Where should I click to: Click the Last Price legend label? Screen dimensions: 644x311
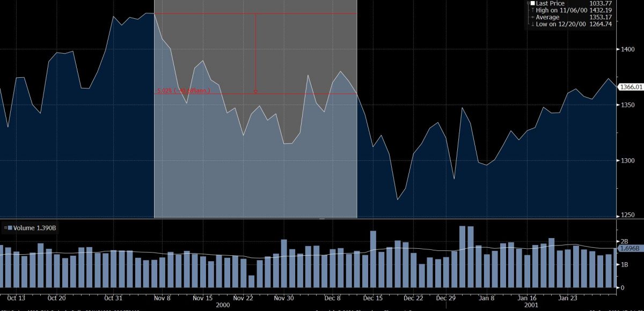(550, 3)
